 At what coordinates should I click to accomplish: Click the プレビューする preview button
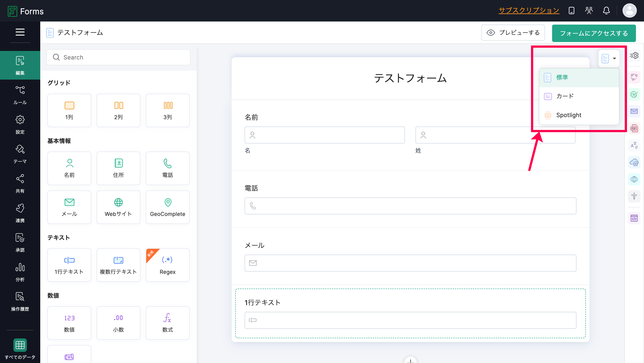(513, 33)
